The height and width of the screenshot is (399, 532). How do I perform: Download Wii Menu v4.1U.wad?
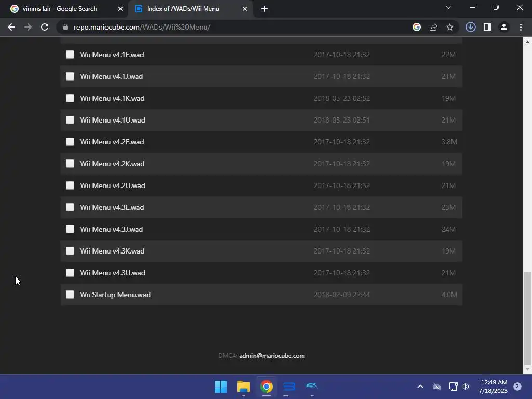coord(113,120)
